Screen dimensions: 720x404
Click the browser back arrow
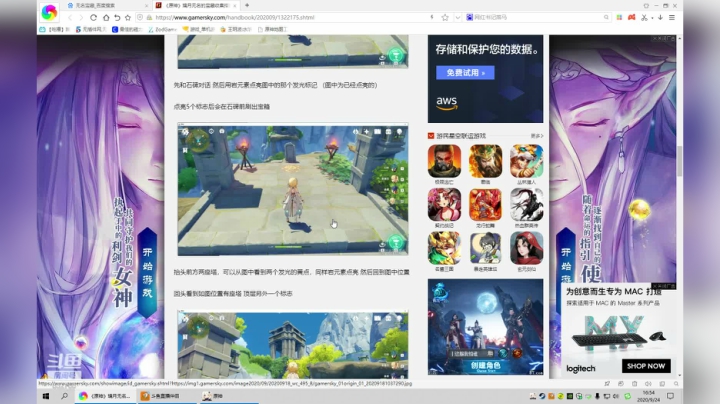tap(70, 17)
